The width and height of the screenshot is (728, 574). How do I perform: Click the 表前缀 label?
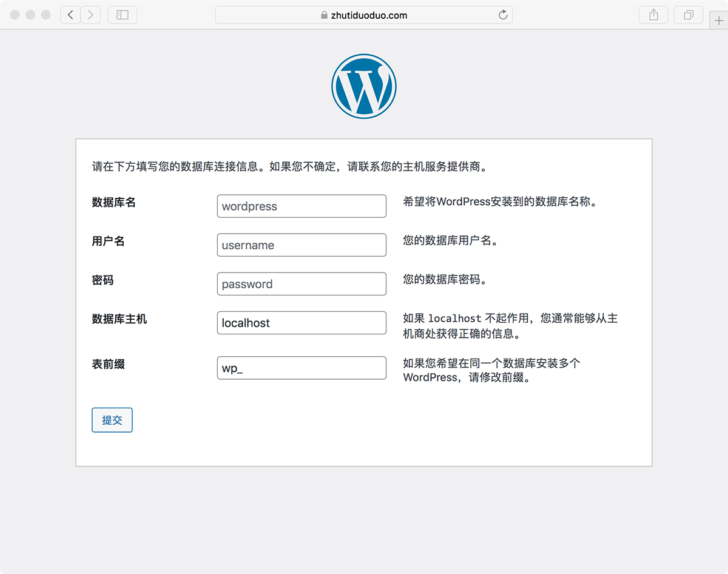(x=109, y=364)
